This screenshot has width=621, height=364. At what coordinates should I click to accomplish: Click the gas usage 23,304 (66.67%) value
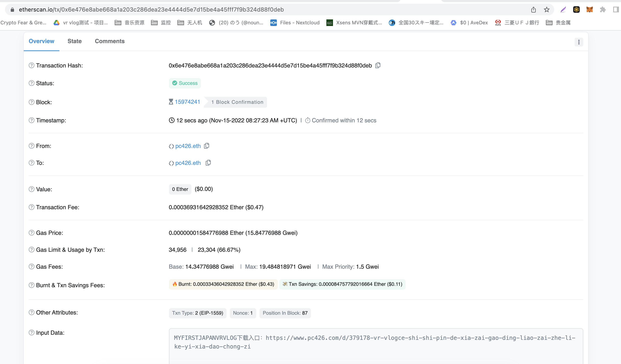pyautogui.click(x=219, y=250)
